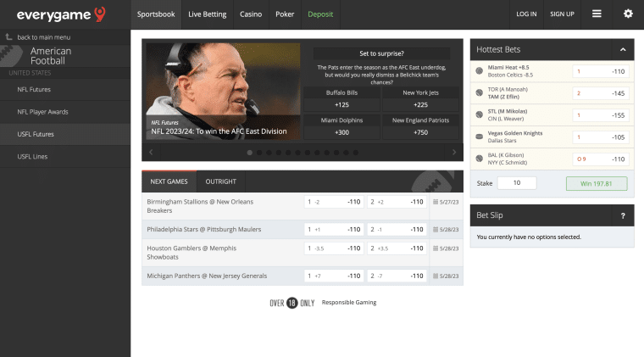Image resolution: width=644 pixels, height=357 pixels.
Task: Open the hamburger menu icon
Action: coord(597,14)
